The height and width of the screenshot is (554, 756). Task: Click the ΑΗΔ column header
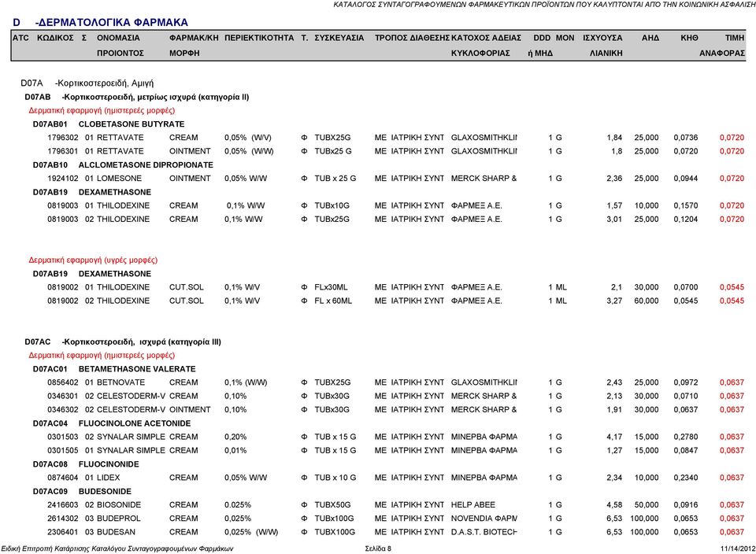(650, 38)
